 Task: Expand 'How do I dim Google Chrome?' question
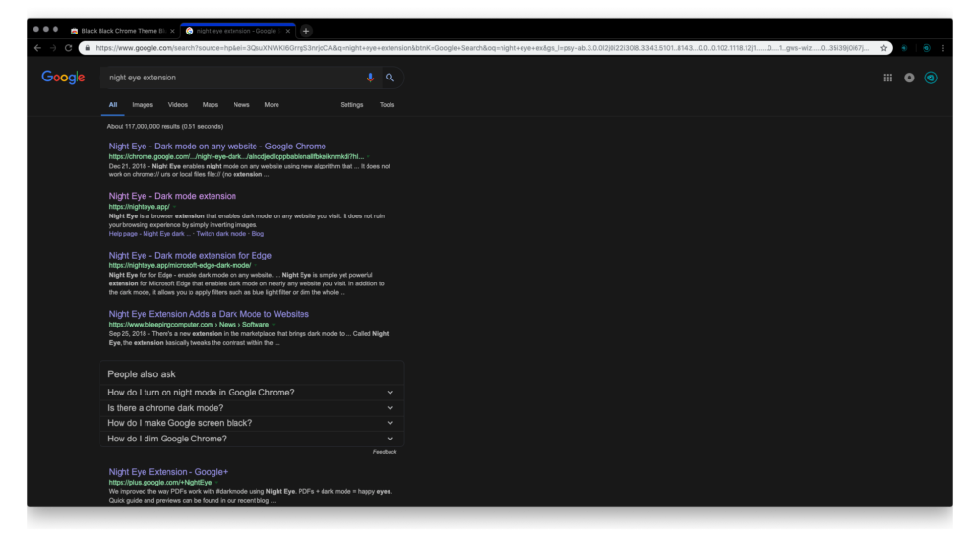pos(252,439)
